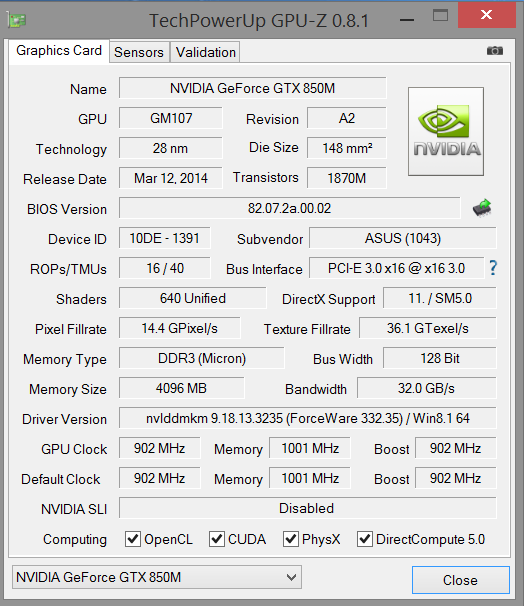Click the maximize window icon
This screenshot has width=524, height=606.
tap(440, 15)
